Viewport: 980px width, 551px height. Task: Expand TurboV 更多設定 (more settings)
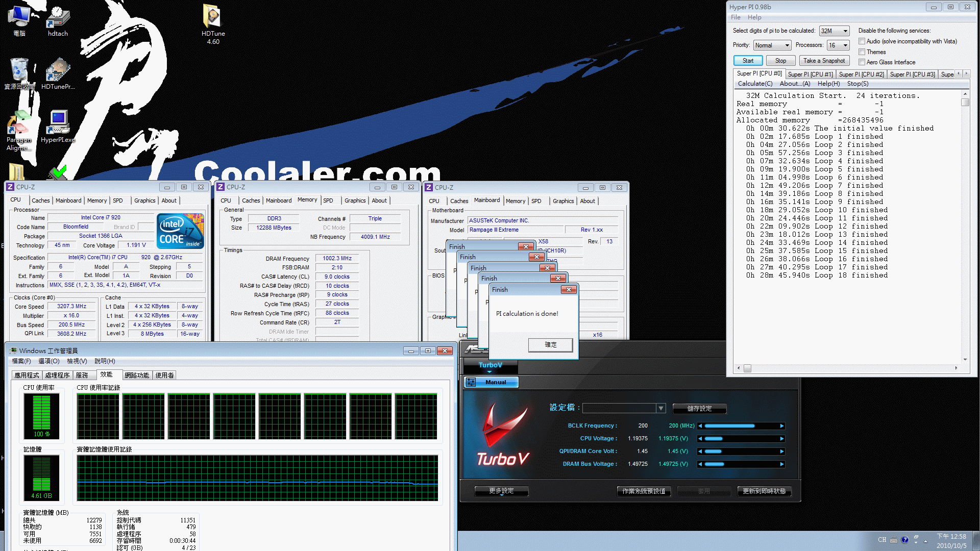[501, 491]
